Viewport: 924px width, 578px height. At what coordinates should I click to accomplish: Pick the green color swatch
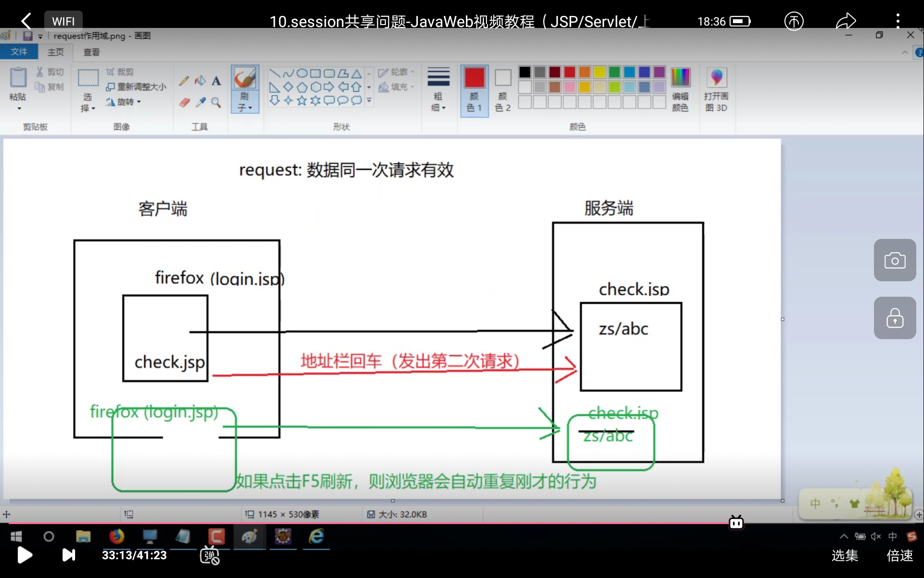[x=614, y=72]
